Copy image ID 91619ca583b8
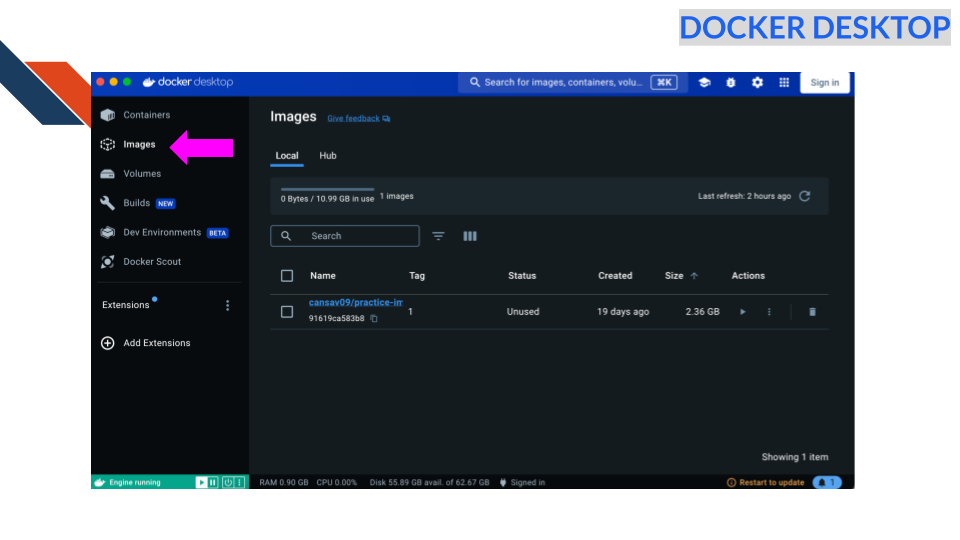The width and height of the screenshot is (960, 540). tap(373, 319)
